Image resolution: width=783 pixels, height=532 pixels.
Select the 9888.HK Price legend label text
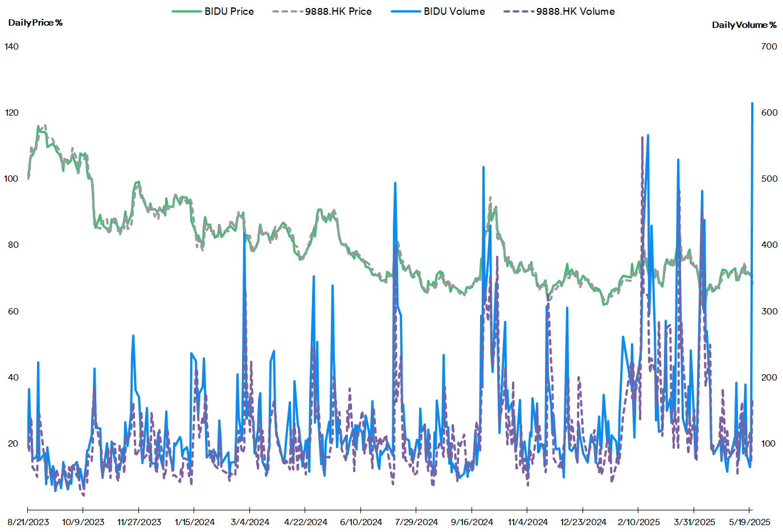[338, 11]
